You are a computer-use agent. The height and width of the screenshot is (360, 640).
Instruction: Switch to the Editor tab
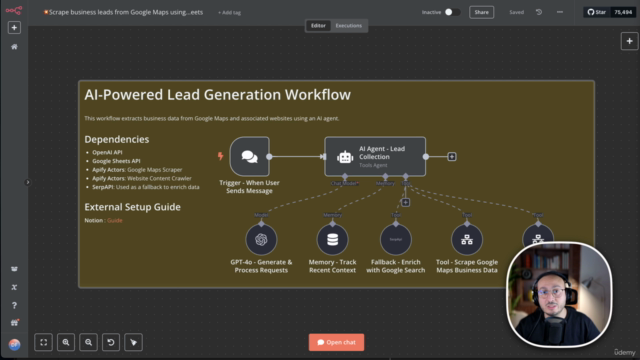tap(318, 25)
